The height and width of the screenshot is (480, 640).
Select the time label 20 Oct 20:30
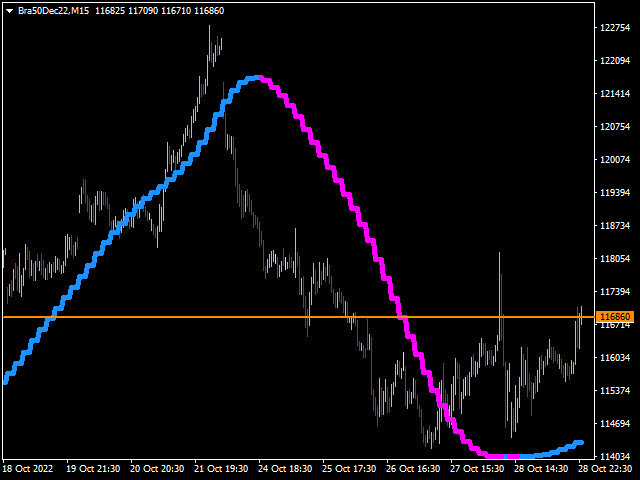pyautogui.click(x=157, y=469)
